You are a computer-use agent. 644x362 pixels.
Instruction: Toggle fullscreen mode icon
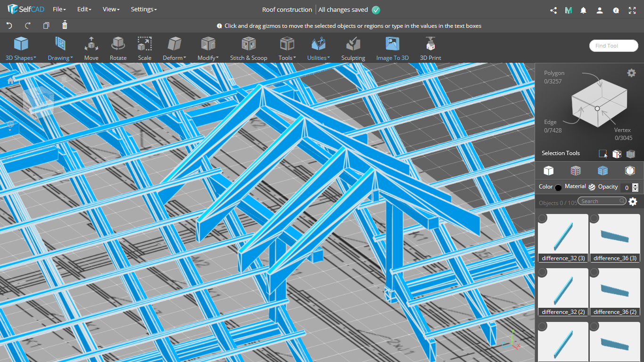(633, 10)
